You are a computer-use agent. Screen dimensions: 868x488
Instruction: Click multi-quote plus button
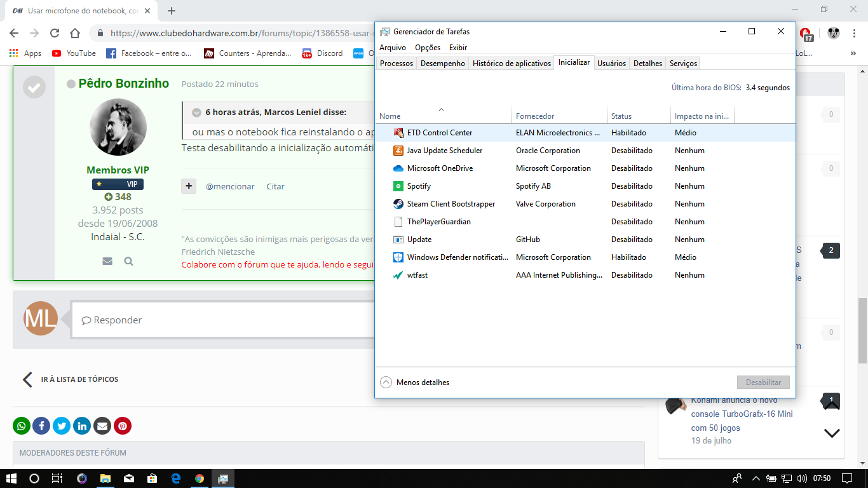click(189, 186)
